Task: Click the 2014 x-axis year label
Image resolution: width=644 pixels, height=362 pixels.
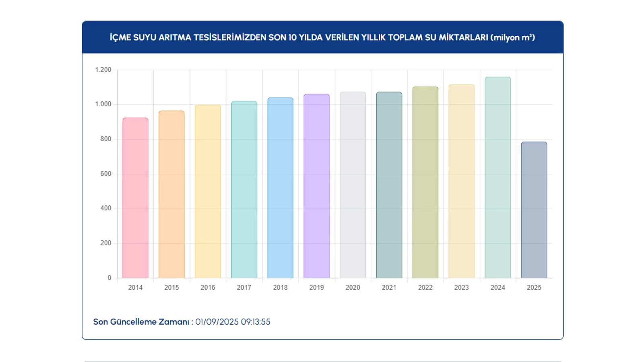Action: pyautogui.click(x=135, y=288)
